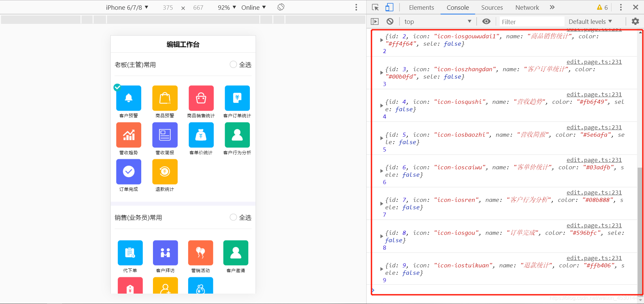
Task: Select the 营收趋势 chart icon
Action: (129, 135)
